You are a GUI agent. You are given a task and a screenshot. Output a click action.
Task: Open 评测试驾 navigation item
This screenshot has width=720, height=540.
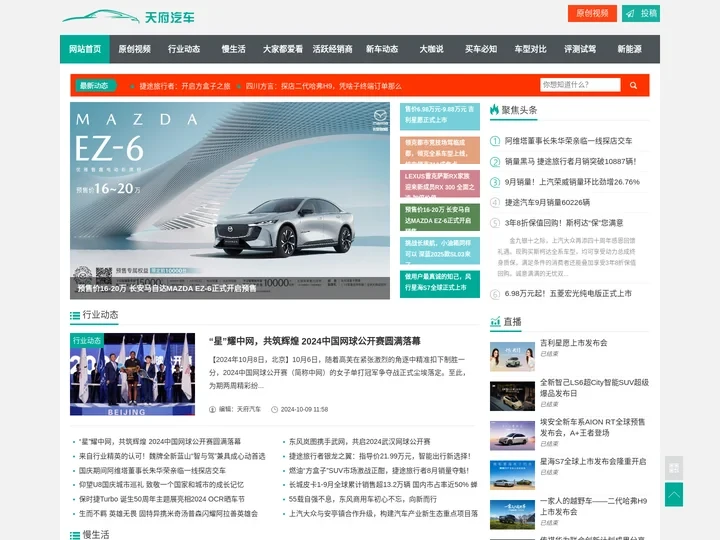coord(580,49)
